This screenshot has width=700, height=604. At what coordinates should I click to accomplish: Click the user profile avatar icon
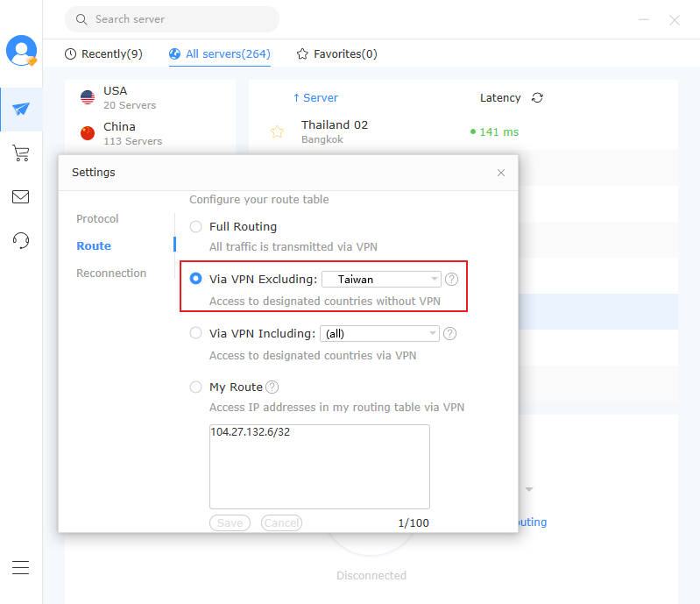click(21, 51)
